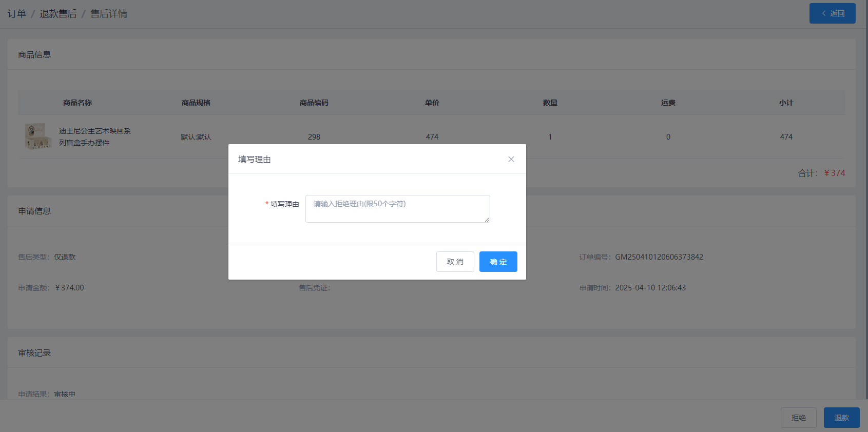Navigate to the 退款售后 breadcrumb
Image resolution: width=868 pixels, height=432 pixels.
click(58, 14)
